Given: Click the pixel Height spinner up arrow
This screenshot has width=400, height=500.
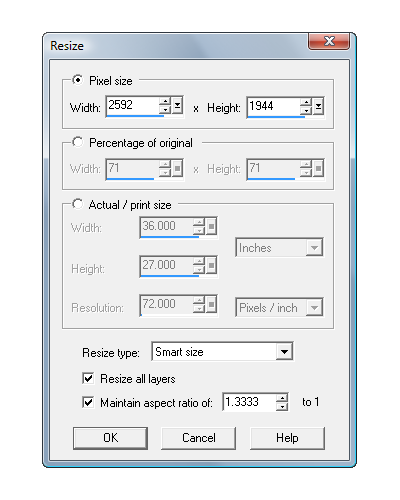Looking at the screenshot, I should 306,102.
